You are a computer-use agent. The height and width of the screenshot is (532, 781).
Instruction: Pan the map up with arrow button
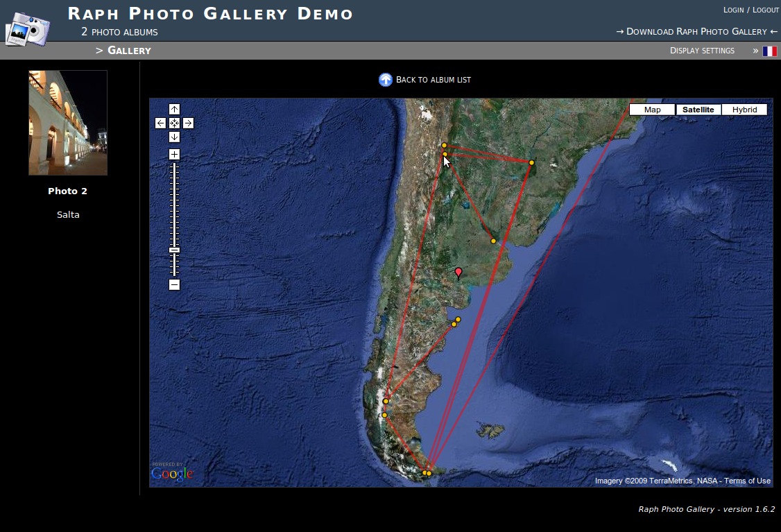(174, 109)
